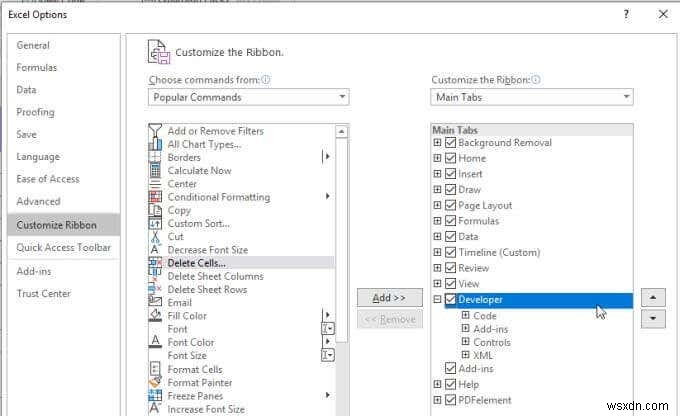Toggle the Page Layout checkbox
Image resolution: width=680 pixels, height=416 pixels.
tap(451, 205)
